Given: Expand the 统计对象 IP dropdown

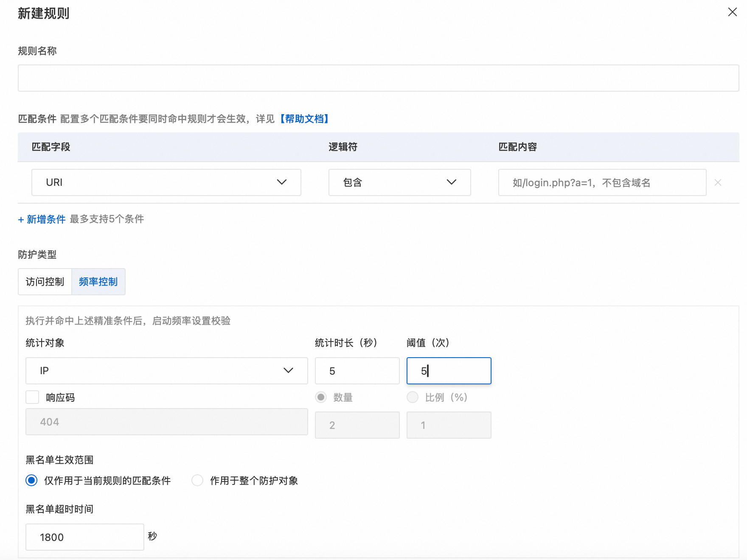Looking at the screenshot, I should point(166,371).
